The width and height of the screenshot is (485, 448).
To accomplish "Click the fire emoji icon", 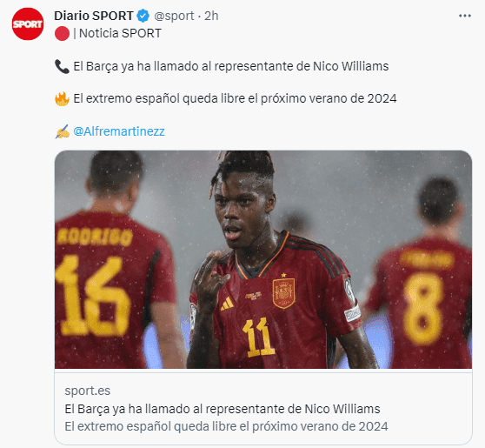I will coord(62,99).
